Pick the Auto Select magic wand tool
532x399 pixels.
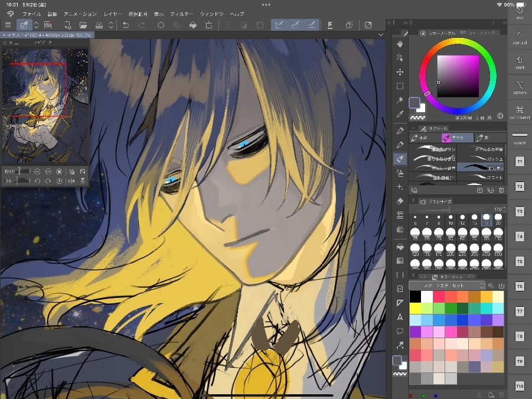pyautogui.click(x=400, y=100)
